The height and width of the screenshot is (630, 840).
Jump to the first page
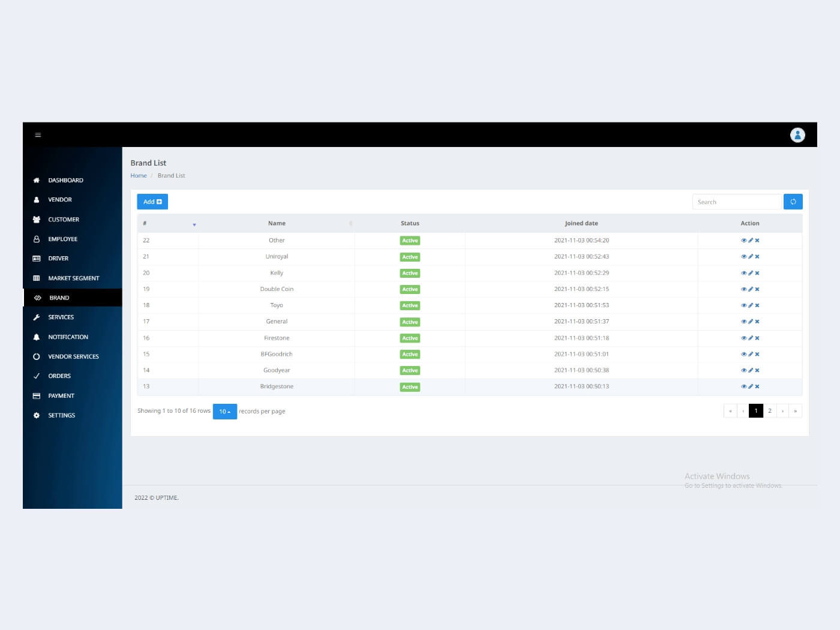[x=730, y=411]
